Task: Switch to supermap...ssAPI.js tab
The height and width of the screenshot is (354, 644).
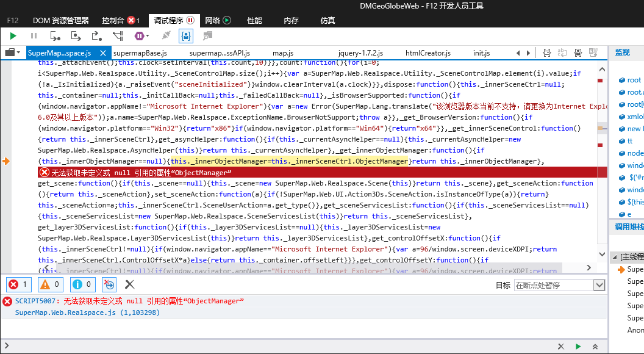Action: 220,53
